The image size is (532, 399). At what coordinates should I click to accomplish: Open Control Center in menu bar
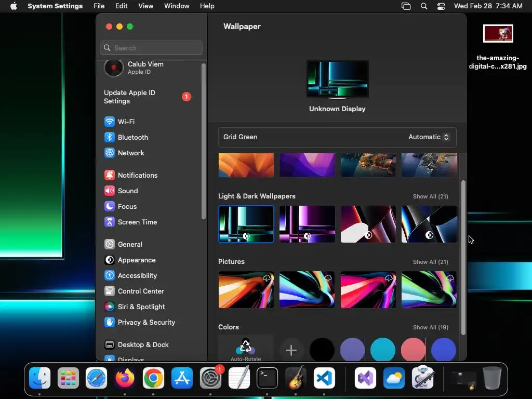coord(441,6)
